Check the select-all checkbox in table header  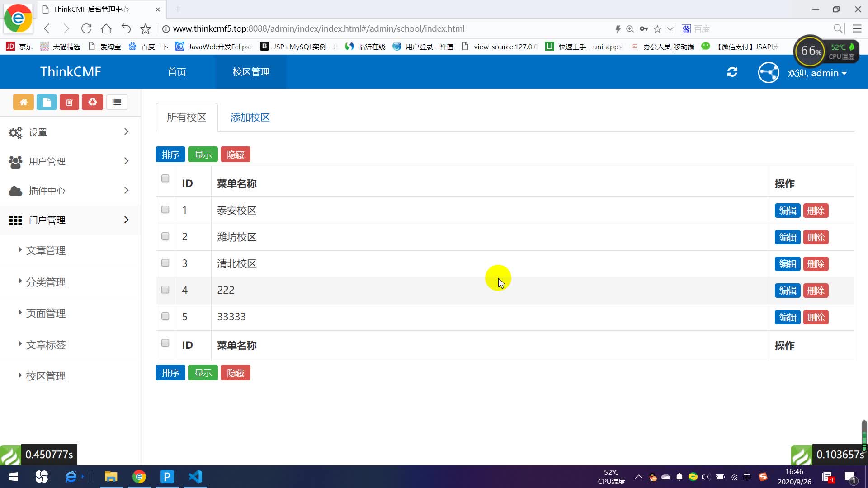click(165, 178)
